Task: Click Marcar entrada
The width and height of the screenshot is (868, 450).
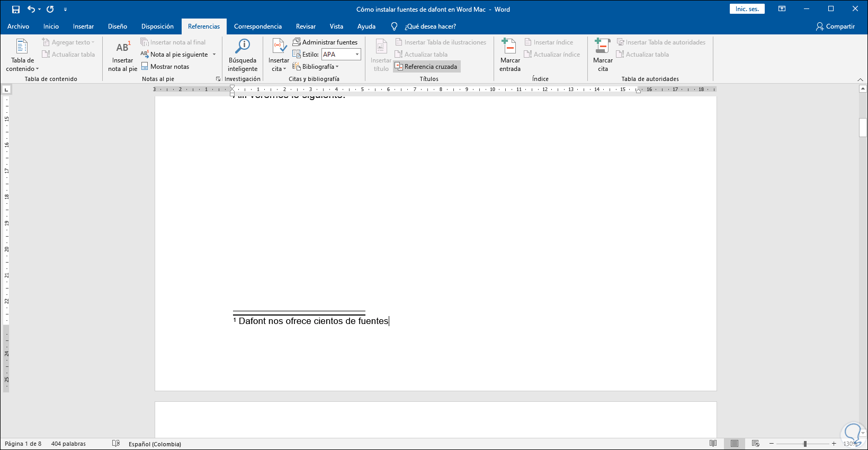Action: pyautogui.click(x=510, y=55)
